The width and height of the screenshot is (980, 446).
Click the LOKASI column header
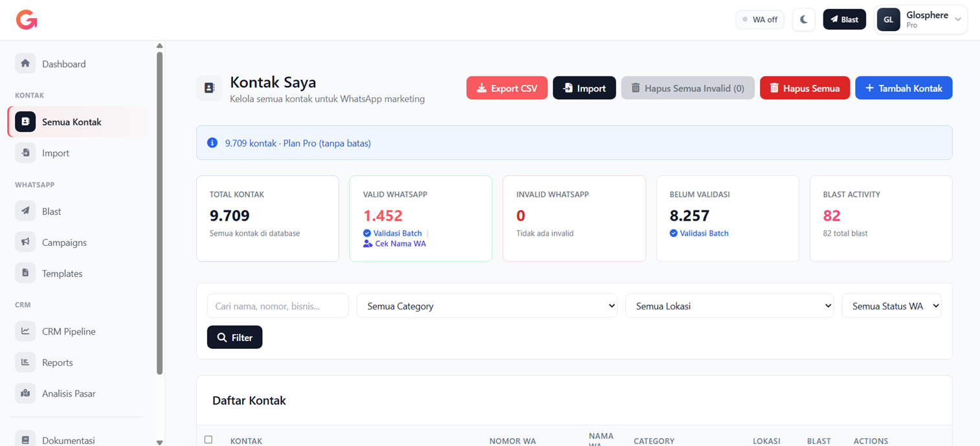tap(766, 441)
